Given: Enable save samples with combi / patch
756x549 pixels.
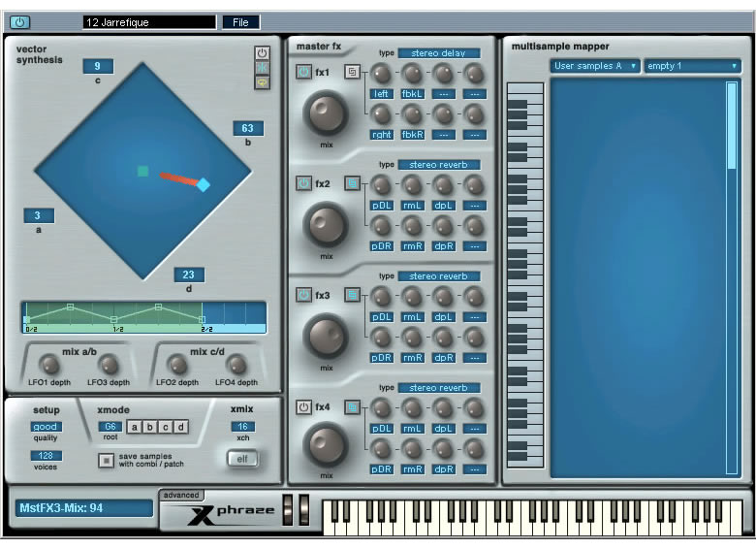Looking at the screenshot, I should (x=106, y=460).
